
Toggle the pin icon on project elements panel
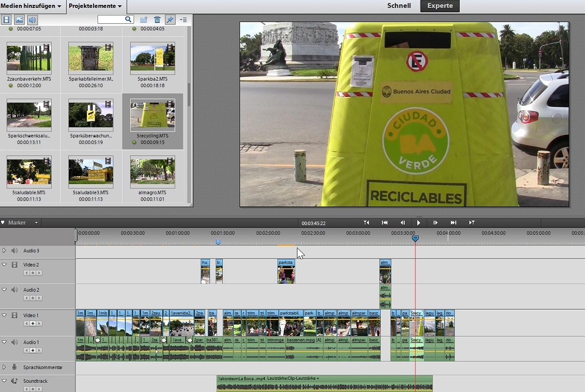(170, 20)
